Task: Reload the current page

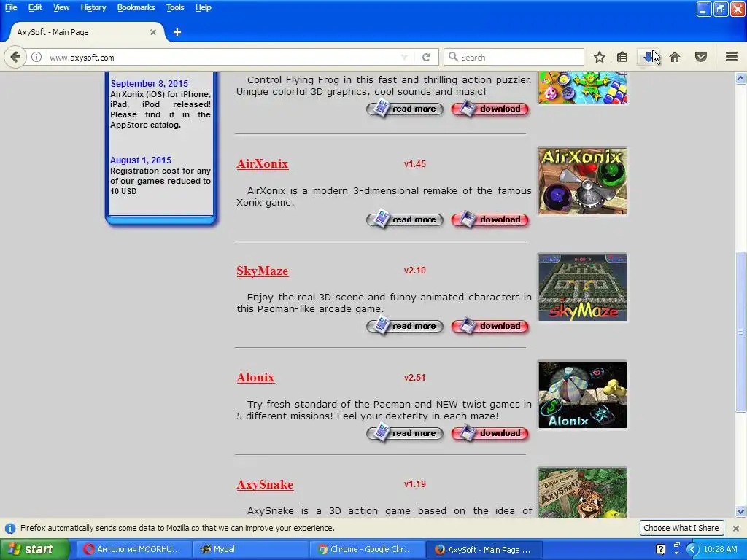Action: [426, 57]
